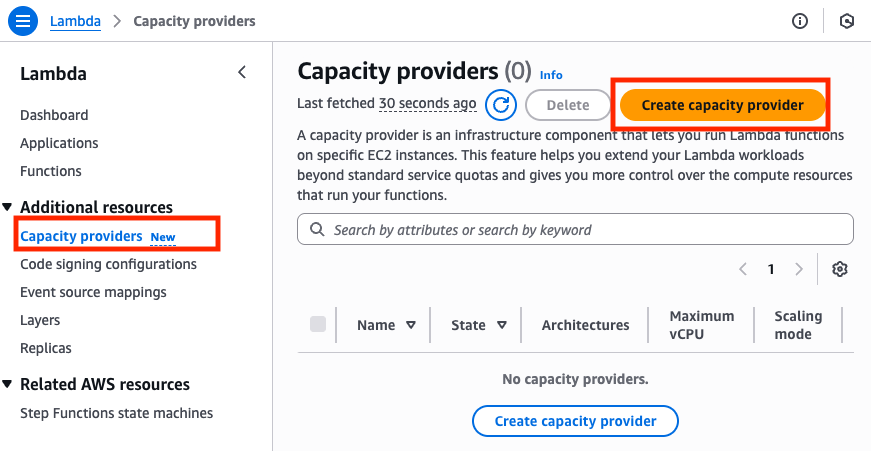Select Layers in the sidebar
The image size is (871, 451).
40,320
